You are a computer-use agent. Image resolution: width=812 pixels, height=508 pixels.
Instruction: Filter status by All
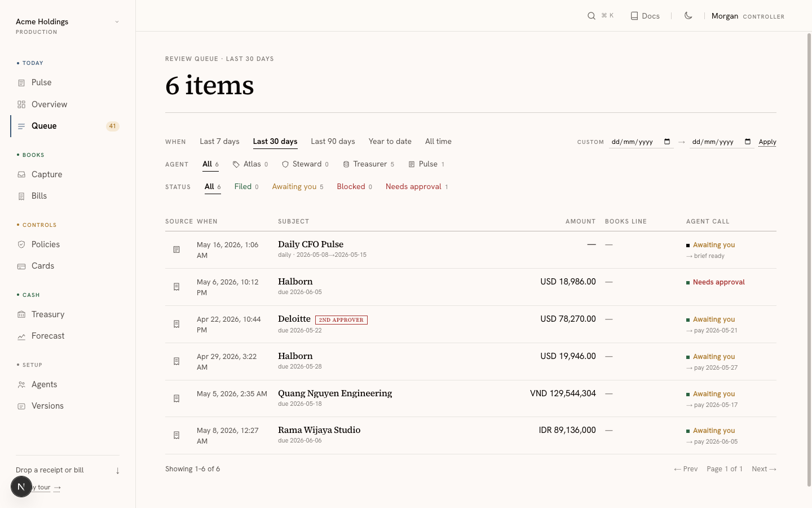tap(213, 187)
